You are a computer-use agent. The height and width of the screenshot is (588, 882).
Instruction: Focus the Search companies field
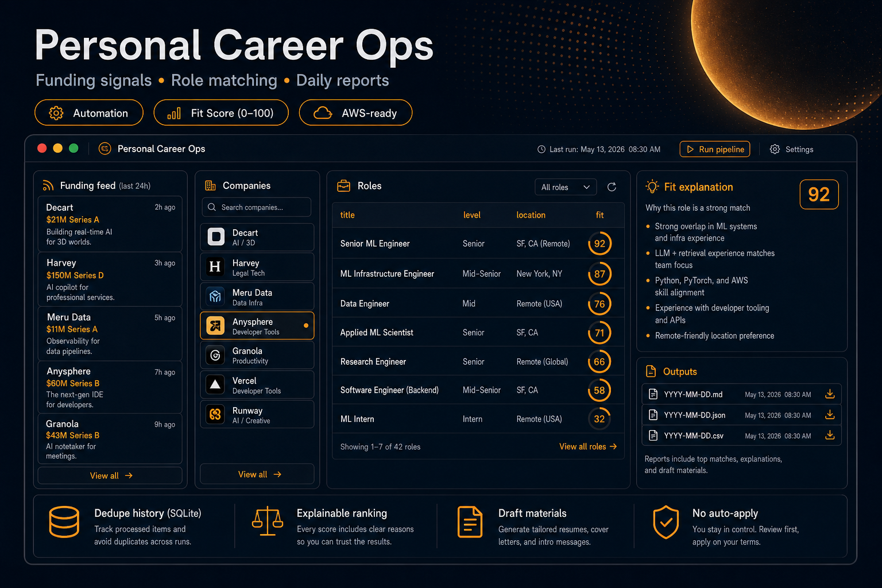click(257, 207)
